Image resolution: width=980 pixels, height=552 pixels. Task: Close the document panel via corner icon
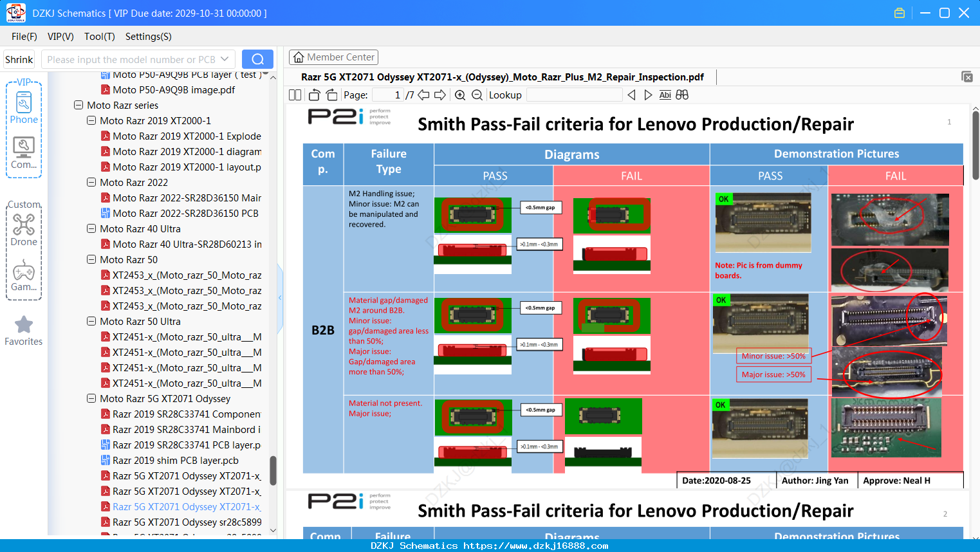click(x=967, y=77)
